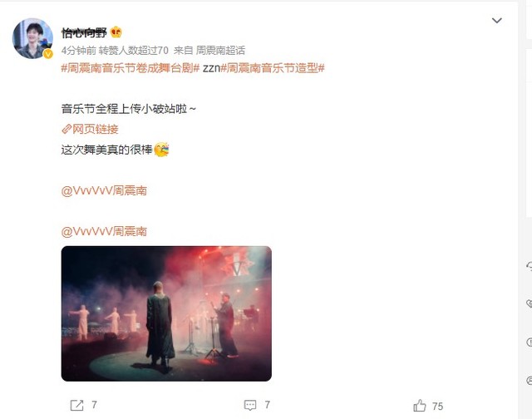Click the second @VvvVvV周震南 mention
532x419 pixels.
click(x=104, y=231)
